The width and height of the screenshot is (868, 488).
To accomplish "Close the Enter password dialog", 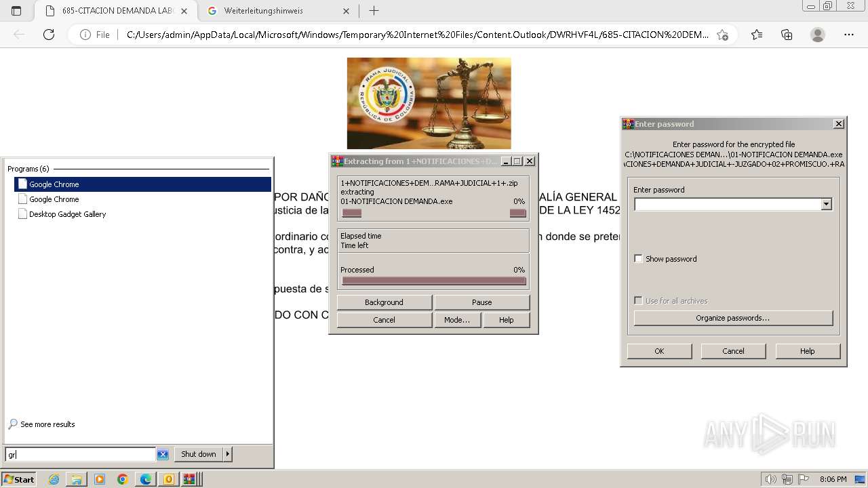I will pyautogui.click(x=839, y=124).
